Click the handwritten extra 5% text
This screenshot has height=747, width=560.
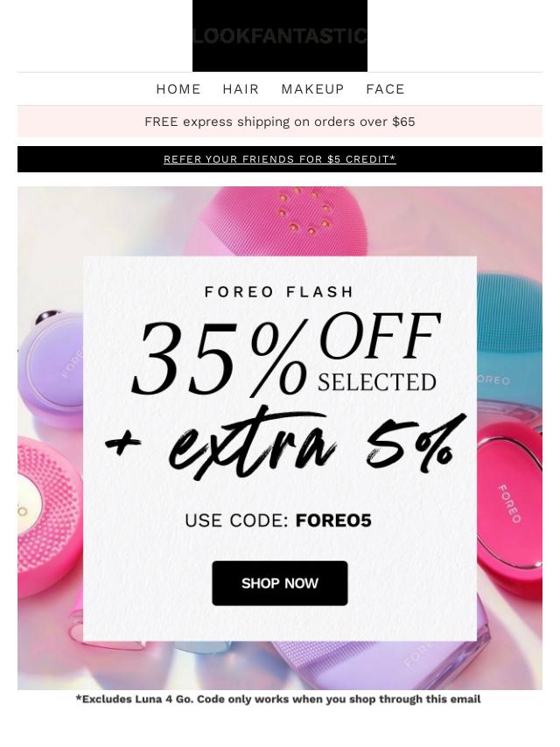click(x=286, y=444)
